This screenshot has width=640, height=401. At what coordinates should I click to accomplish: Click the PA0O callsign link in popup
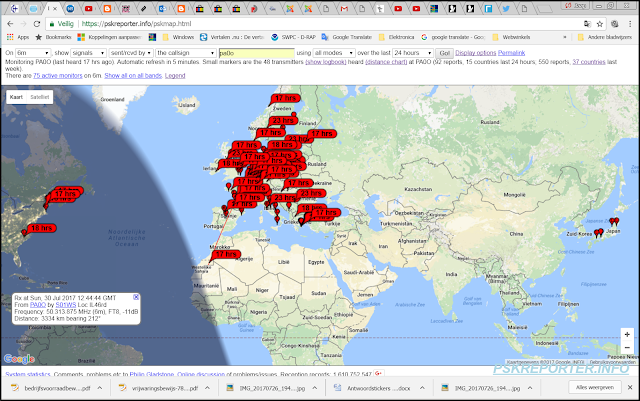38,305
